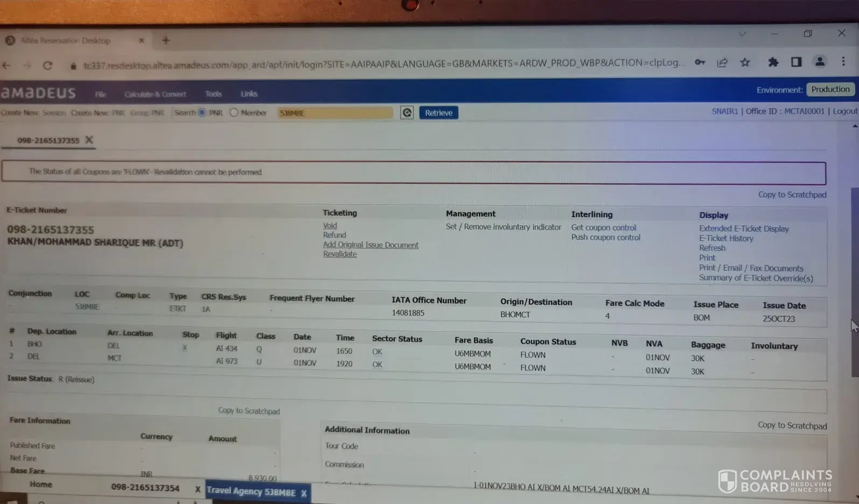
Task: Open the Tools menu
Action: tap(213, 94)
